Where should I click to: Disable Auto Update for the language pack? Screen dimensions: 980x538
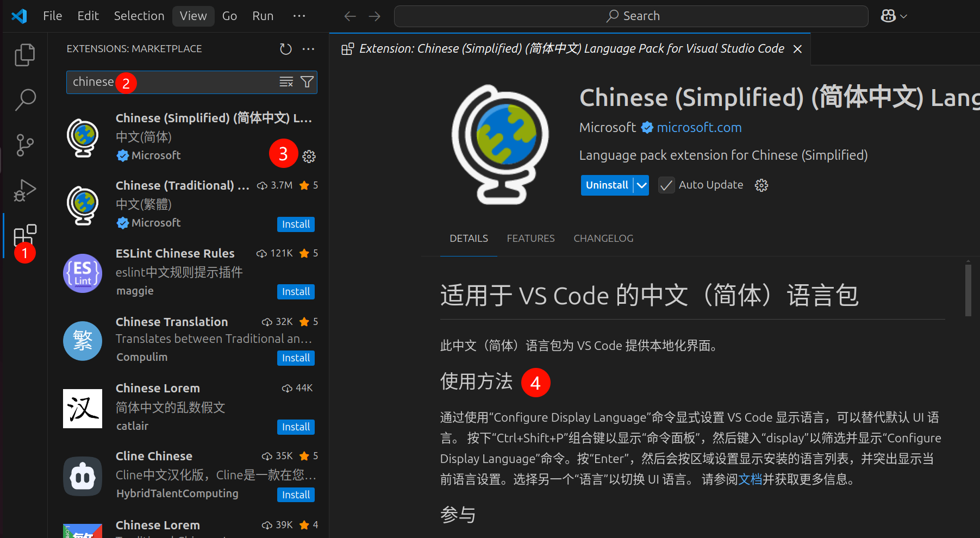click(666, 185)
